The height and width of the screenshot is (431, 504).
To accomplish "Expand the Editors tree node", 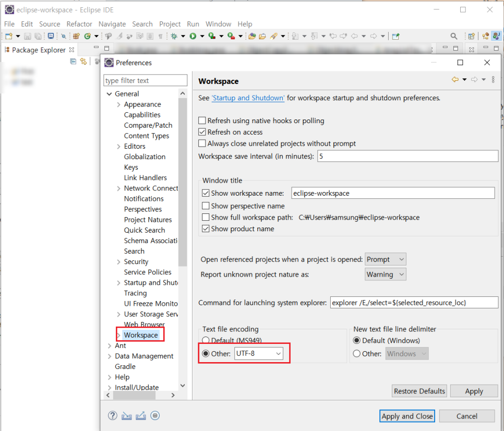I will (118, 146).
